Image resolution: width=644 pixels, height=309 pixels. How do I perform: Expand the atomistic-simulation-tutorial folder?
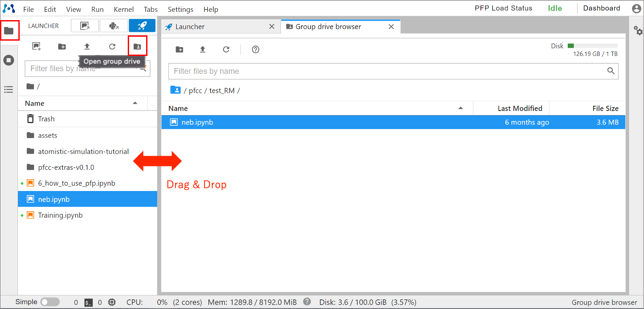(83, 151)
